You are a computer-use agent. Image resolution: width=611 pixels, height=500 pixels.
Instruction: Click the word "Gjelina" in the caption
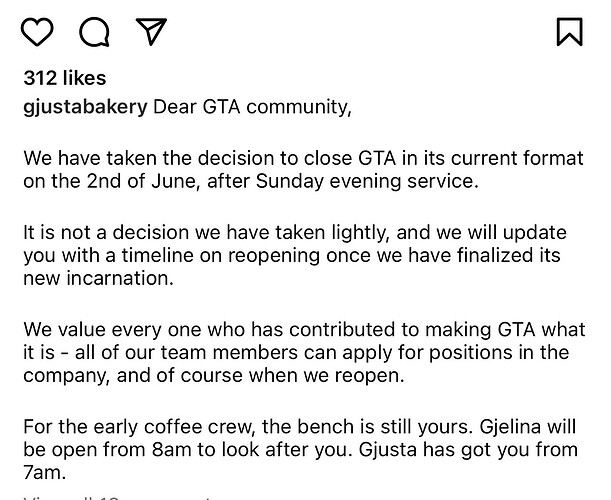point(510,427)
